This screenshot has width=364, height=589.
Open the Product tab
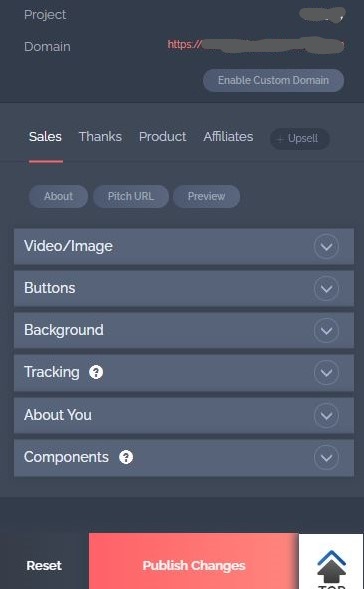[163, 136]
